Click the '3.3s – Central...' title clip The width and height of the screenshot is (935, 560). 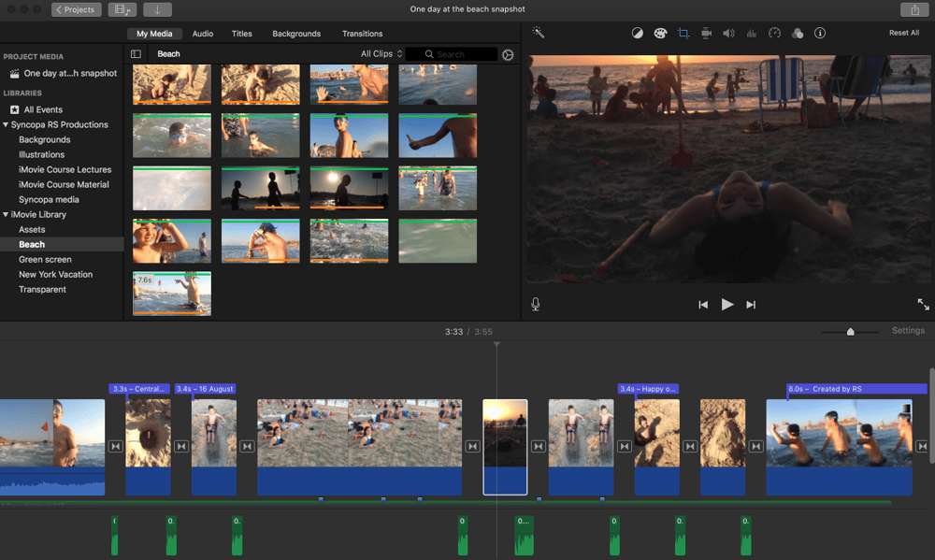pos(139,389)
